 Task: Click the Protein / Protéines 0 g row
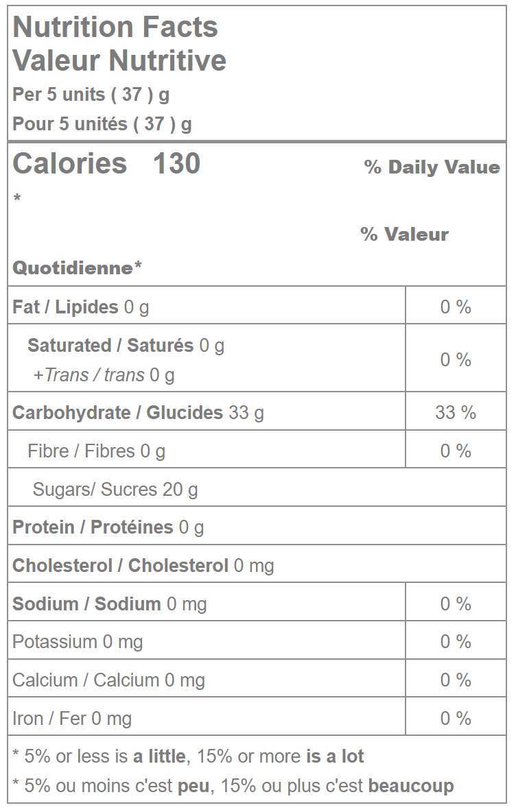(x=108, y=527)
